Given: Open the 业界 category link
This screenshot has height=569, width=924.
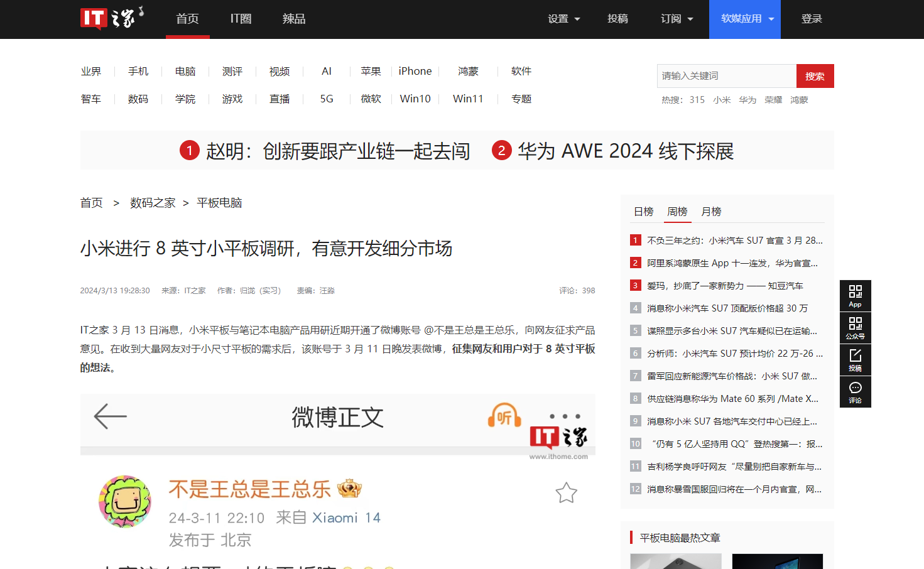Looking at the screenshot, I should click(91, 72).
